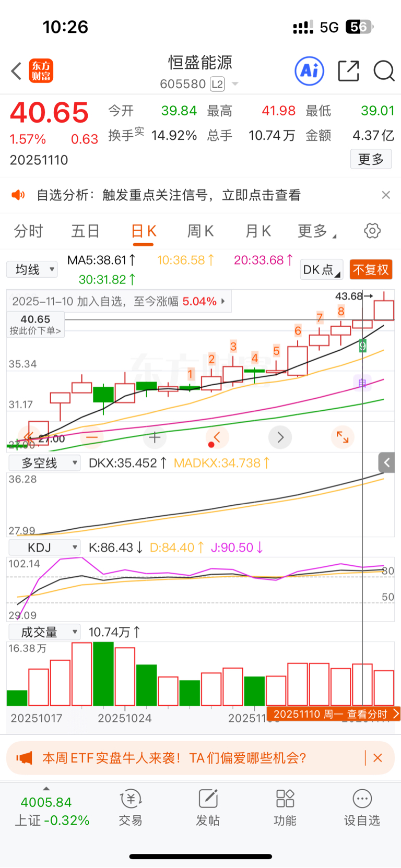This screenshot has width=401, height=868.
Task: Open the 本周ETF实盘牛人来袭 banner link
Action: [174, 758]
